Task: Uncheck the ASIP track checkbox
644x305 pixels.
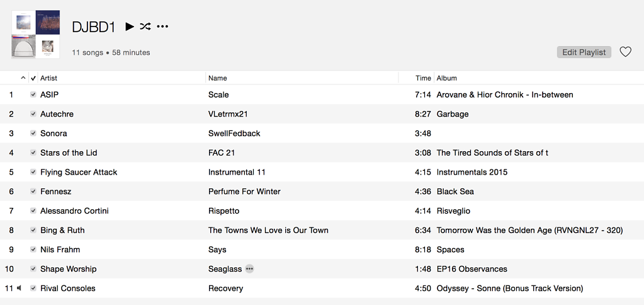Action: point(33,95)
